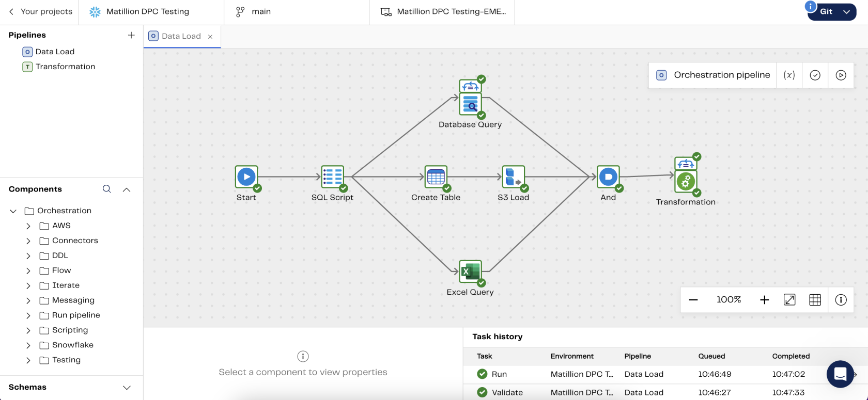Click the Queued column header
This screenshot has width=868, height=400.
[712, 357]
